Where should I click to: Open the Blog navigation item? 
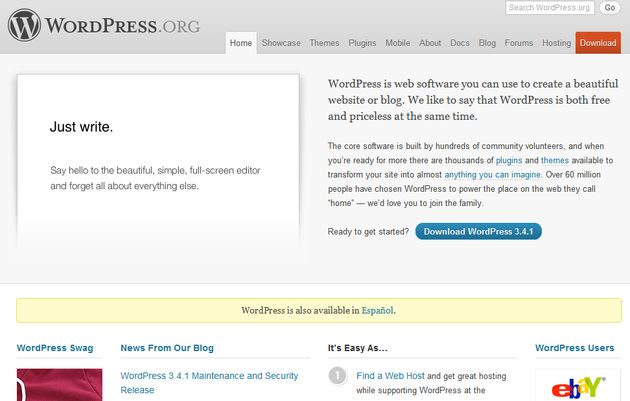pos(487,43)
